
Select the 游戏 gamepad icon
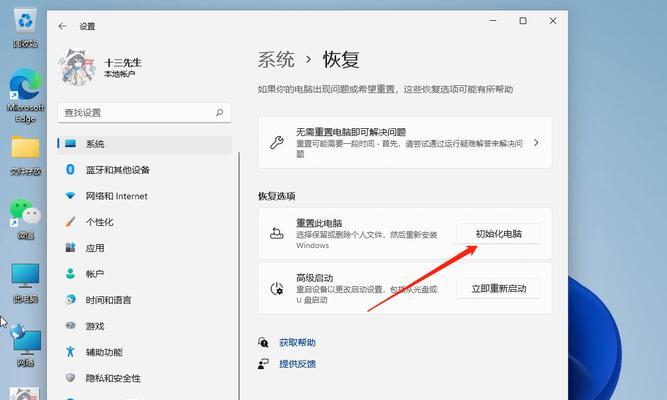pyautogui.click(x=70, y=326)
